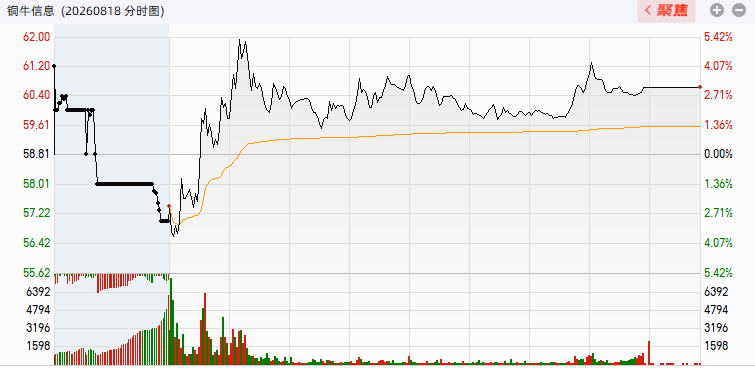Click the 62.00 price label on left axis

pos(37,37)
